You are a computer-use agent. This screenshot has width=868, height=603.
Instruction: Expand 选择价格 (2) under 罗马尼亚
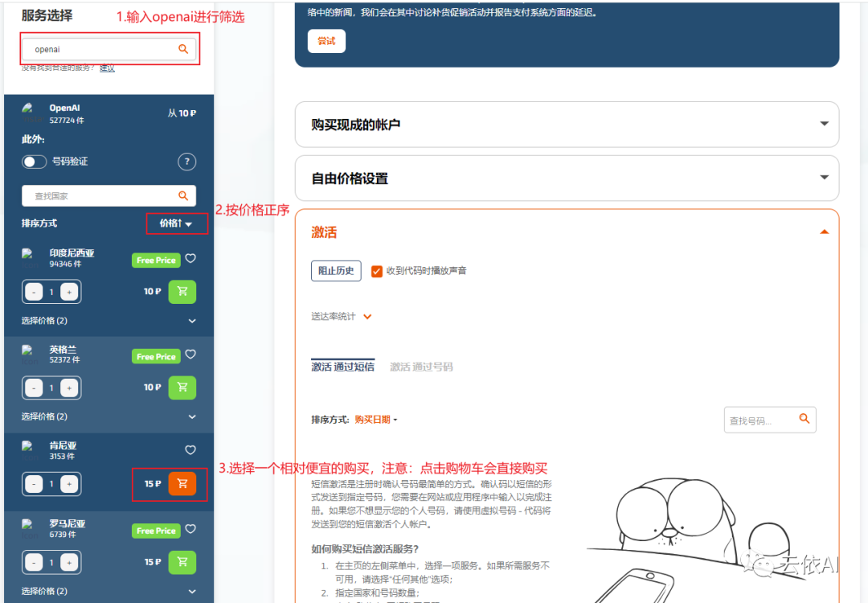click(108, 591)
